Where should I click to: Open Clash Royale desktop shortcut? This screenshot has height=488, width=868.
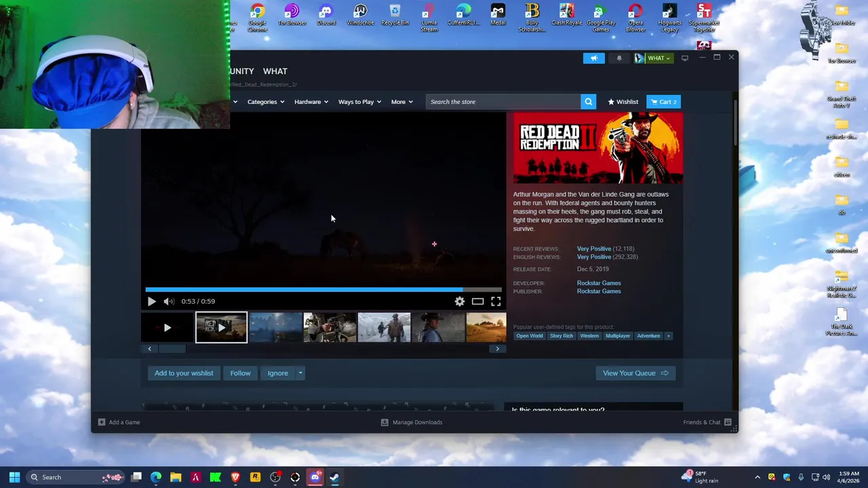click(566, 15)
